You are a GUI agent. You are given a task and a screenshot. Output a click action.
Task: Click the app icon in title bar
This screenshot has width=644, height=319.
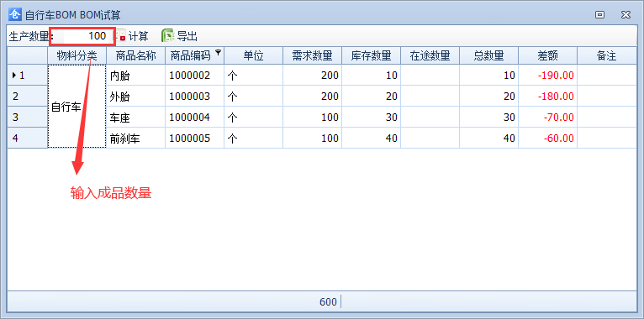(x=15, y=15)
